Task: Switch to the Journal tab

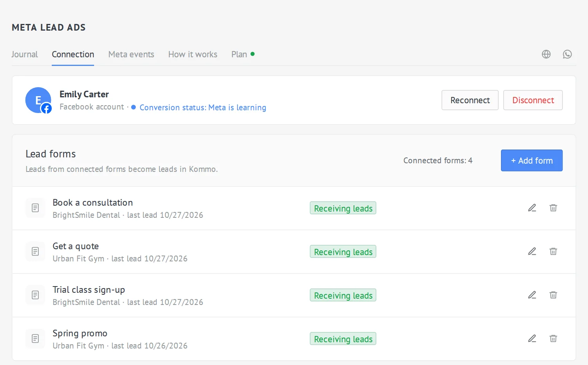Action: click(25, 54)
